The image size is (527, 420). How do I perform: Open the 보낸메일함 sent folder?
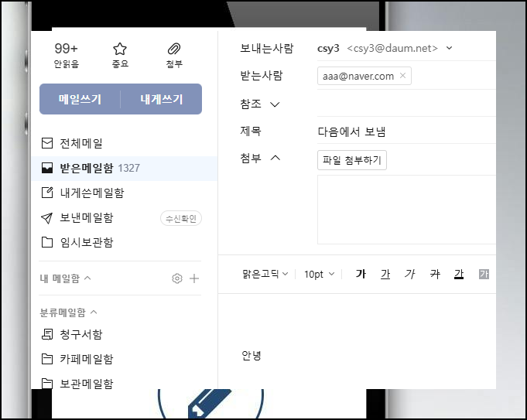click(87, 217)
